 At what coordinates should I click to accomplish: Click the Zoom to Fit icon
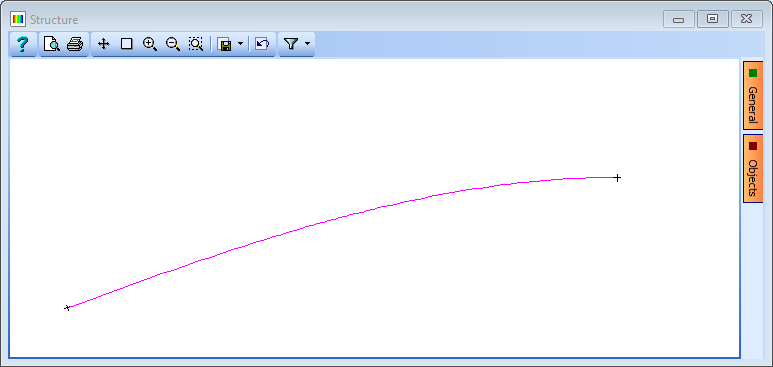(x=196, y=44)
